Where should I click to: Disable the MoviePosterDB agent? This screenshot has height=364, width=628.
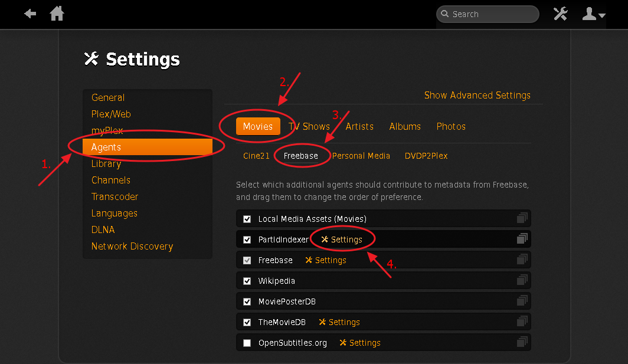[247, 301]
